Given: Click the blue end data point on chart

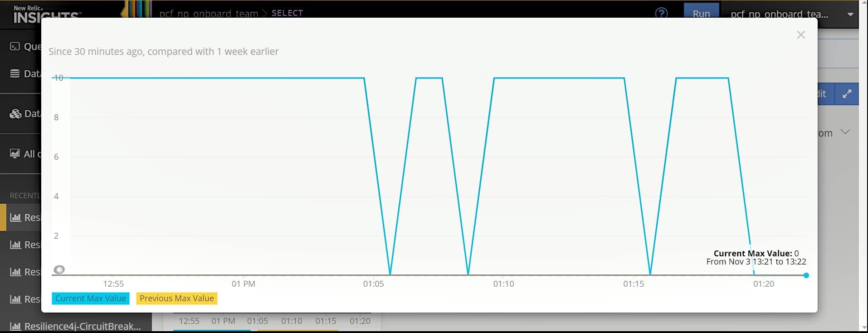Looking at the screenshot, I should 806,275.
